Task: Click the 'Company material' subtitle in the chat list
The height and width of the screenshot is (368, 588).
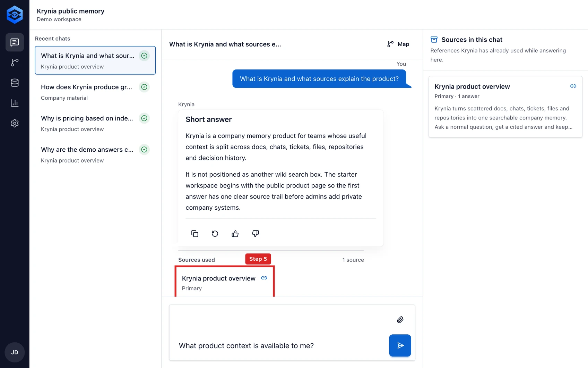Action: pos(64,98)
